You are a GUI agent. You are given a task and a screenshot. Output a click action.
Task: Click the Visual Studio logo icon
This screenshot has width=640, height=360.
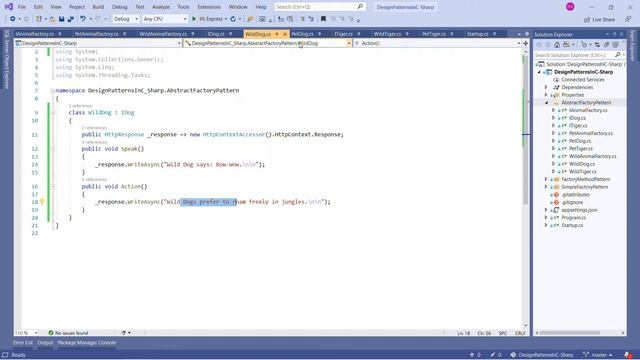[x=9, y=7]
